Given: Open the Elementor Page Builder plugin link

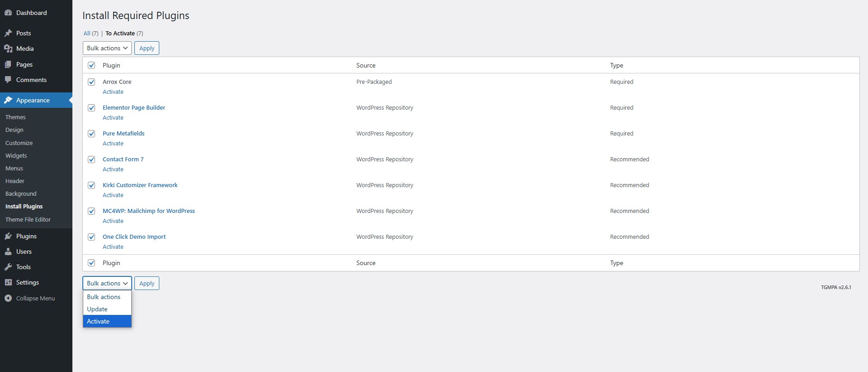Looking at the screenshot, I should (134, 108).
